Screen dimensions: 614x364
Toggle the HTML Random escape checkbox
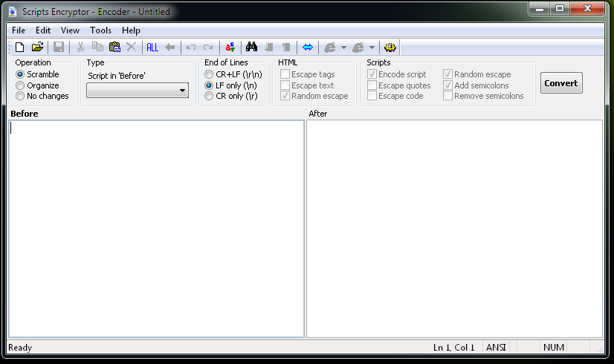(314, 96)
